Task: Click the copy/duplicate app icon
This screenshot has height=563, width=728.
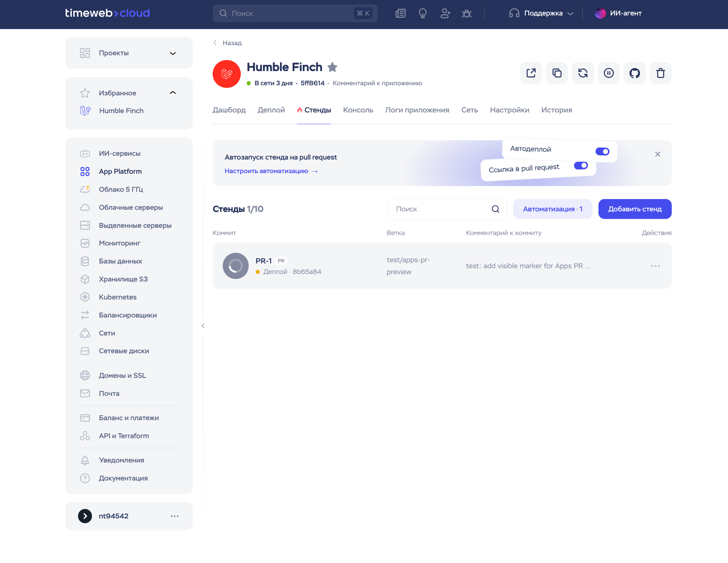Action: [557, 73]
